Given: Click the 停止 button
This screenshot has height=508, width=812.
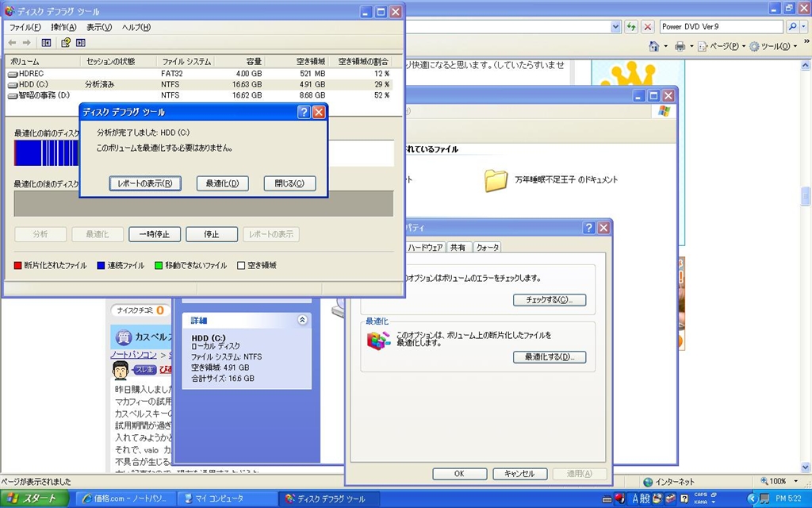Looking at the screenshot, I should (x=211, y=234).
